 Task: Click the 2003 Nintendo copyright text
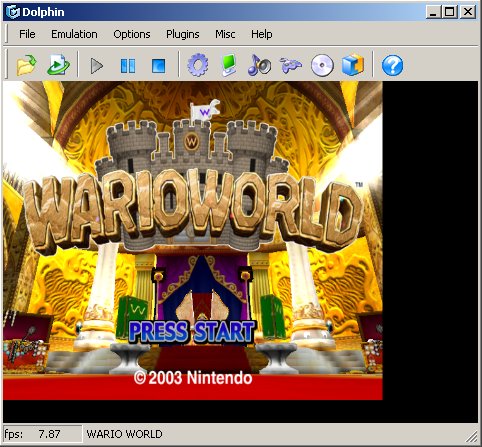pyautogui.click(x=193, y=378)
